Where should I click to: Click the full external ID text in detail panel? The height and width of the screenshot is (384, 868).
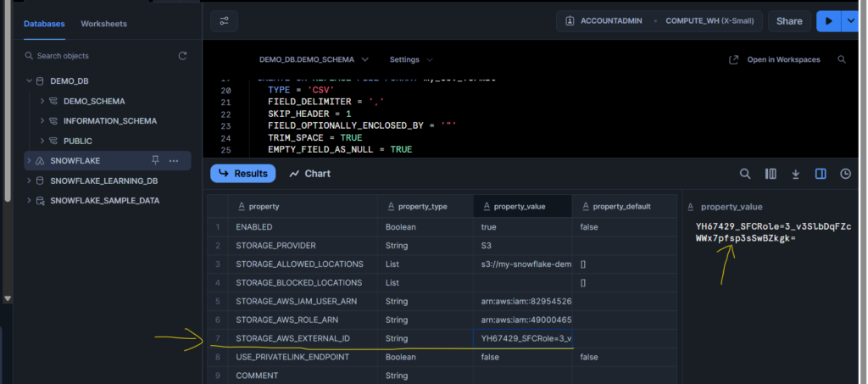773,232
